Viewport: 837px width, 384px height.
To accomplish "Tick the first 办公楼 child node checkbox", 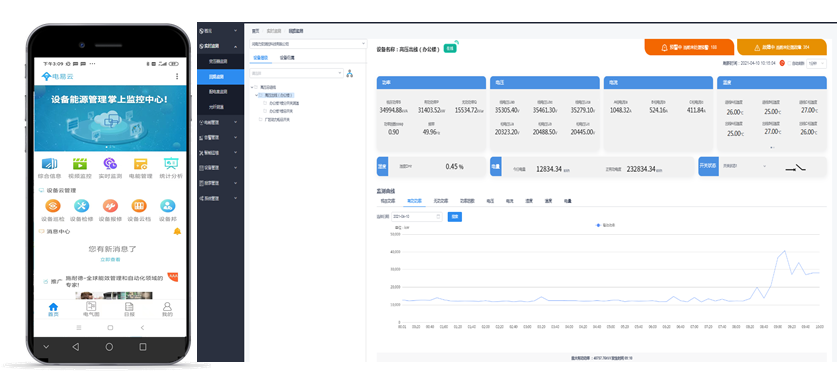I will [265, 103].
